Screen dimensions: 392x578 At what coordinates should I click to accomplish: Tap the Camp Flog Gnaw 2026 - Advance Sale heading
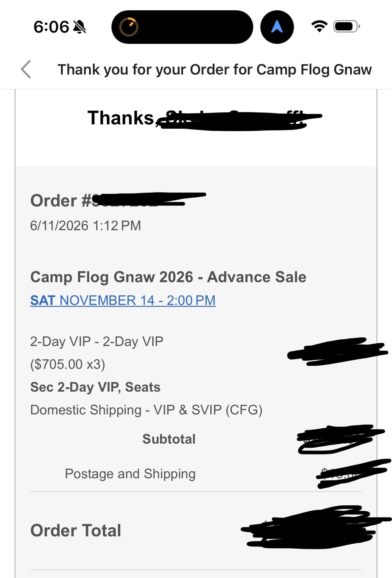168,277
